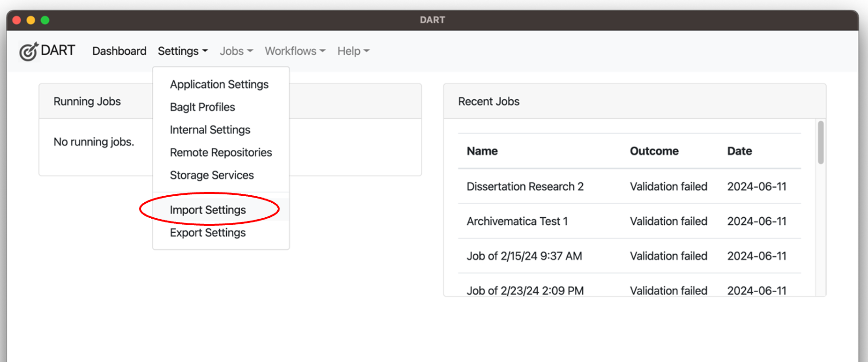Click the DART brand name text

[58, 50]
